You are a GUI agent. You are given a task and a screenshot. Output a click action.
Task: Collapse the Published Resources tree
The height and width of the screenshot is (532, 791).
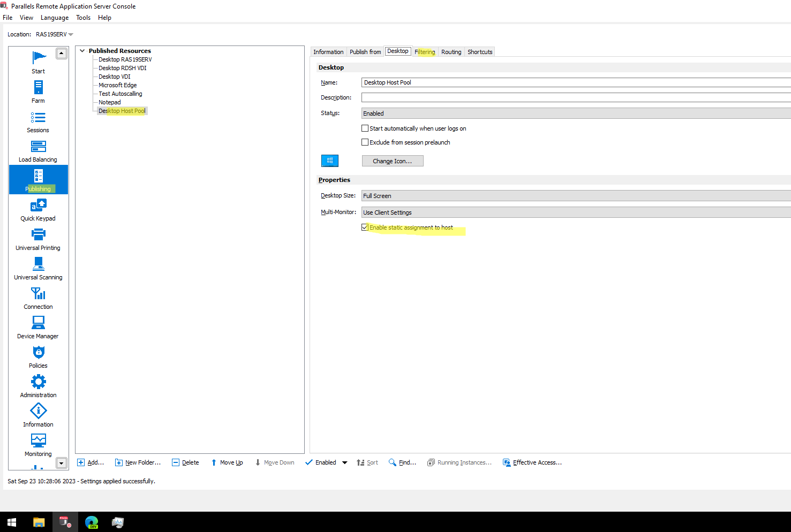(x=82, y=51)
